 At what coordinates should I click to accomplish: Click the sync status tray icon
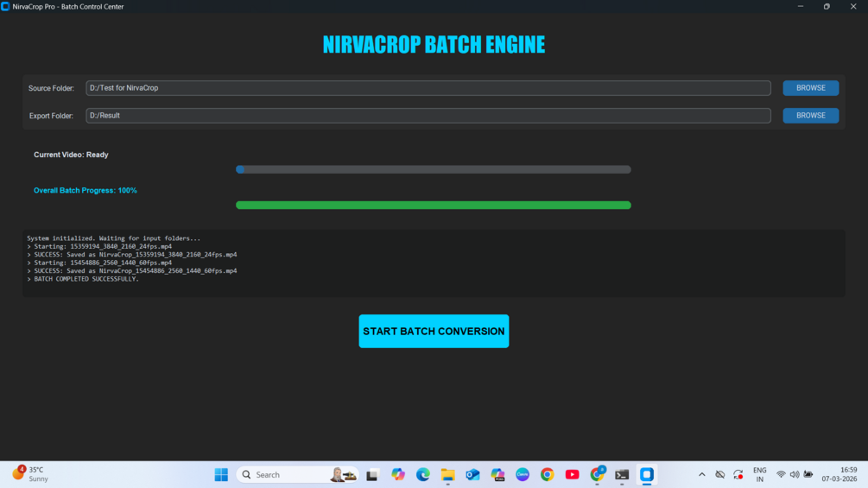point(738,475)
